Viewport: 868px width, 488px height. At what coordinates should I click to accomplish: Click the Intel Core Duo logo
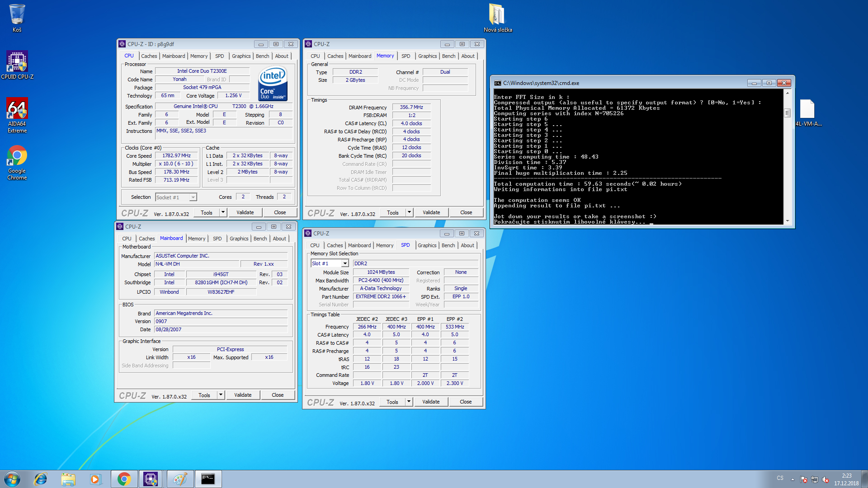point(273,84)
